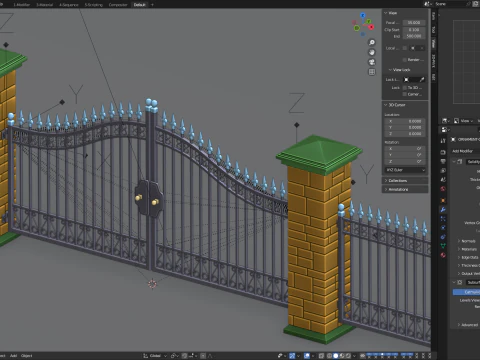Select the Default workspace tab
This screenshot has width=480, height=360.
(x=139, y=5)
